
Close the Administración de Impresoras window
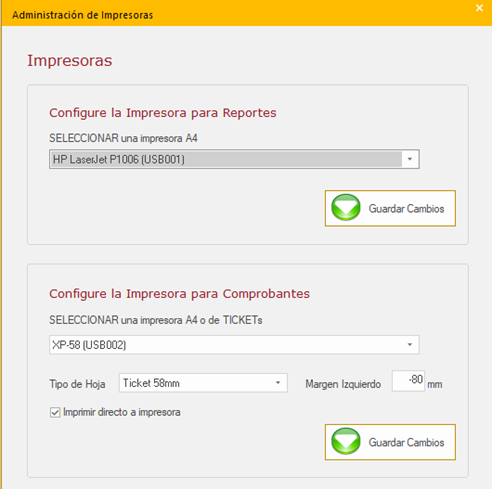tap(479, 8)
